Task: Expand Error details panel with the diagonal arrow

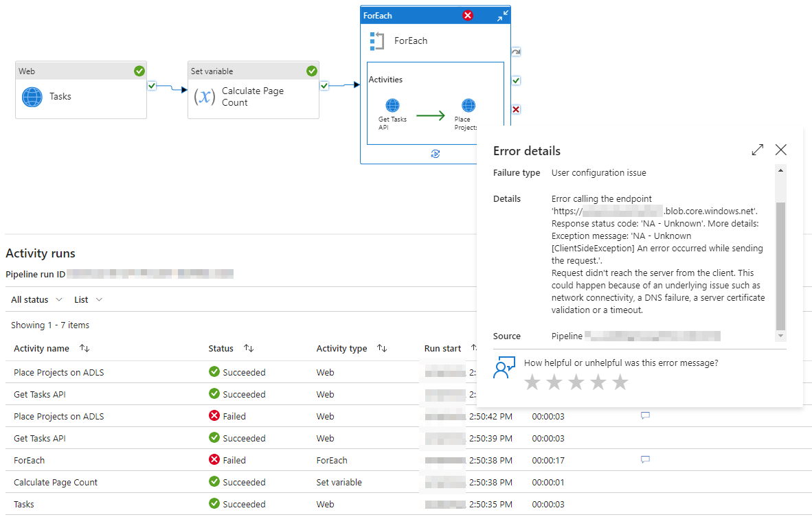Action: (x=757, y=150)
